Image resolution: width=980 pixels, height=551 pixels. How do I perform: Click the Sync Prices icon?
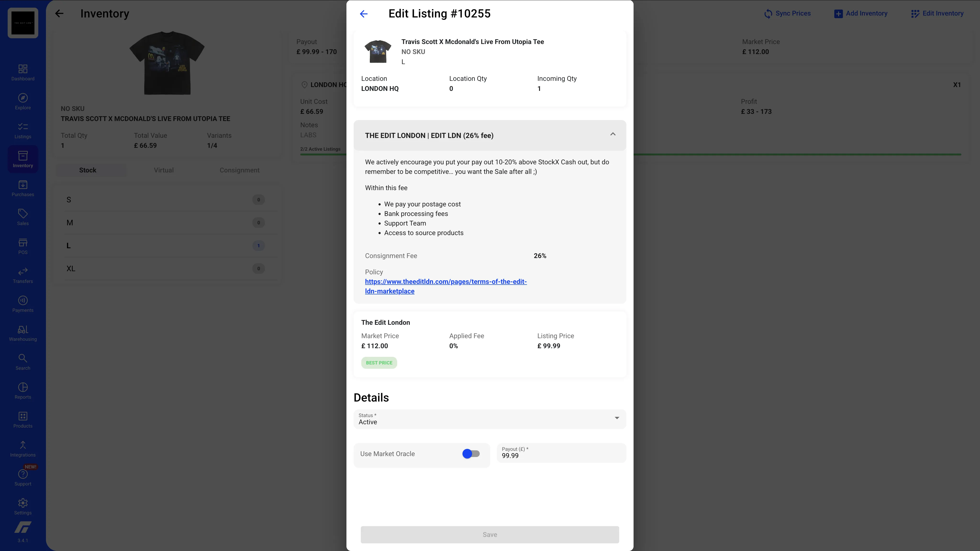[x=768, y=13]
